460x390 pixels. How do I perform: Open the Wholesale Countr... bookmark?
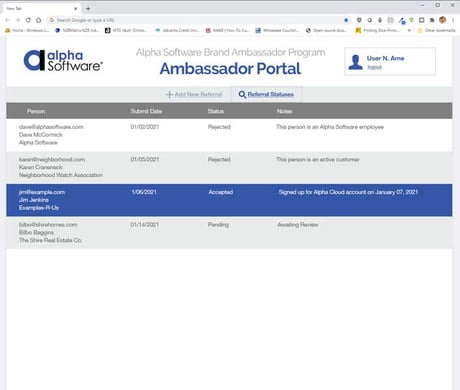[277, 30]
